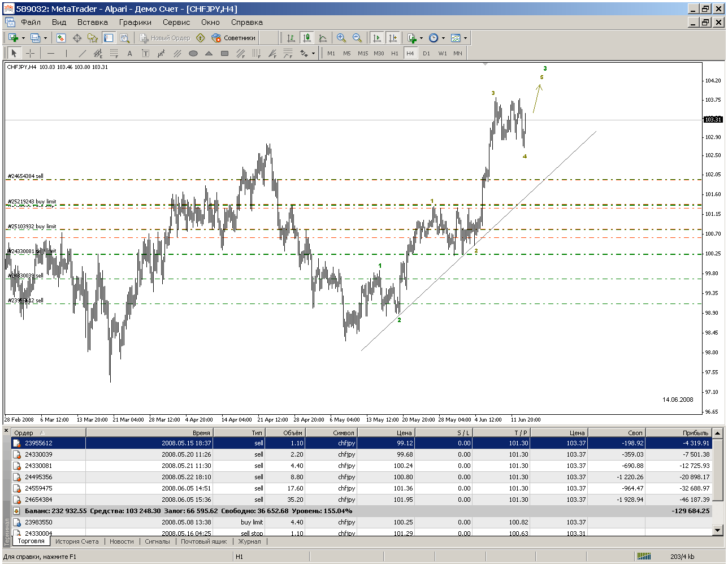Viewport: 728px width, 564px height.
Task: Open the Arrows tool dropdown
Action: tap(313, 54)
